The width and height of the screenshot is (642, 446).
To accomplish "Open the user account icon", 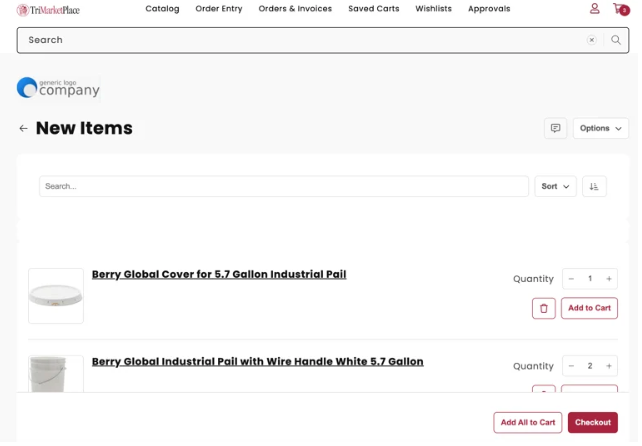I will coord(595,9).
